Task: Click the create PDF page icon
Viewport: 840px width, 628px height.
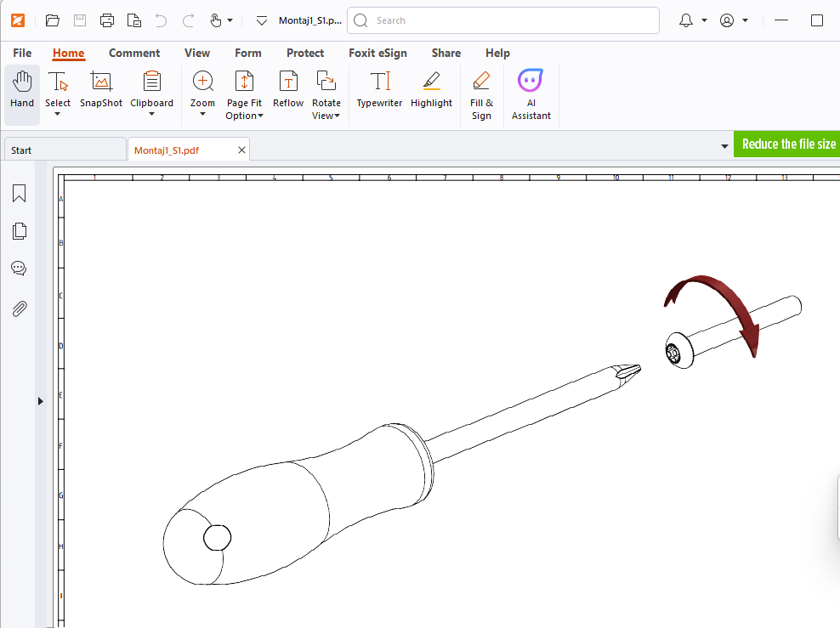Action: (134, 20)
